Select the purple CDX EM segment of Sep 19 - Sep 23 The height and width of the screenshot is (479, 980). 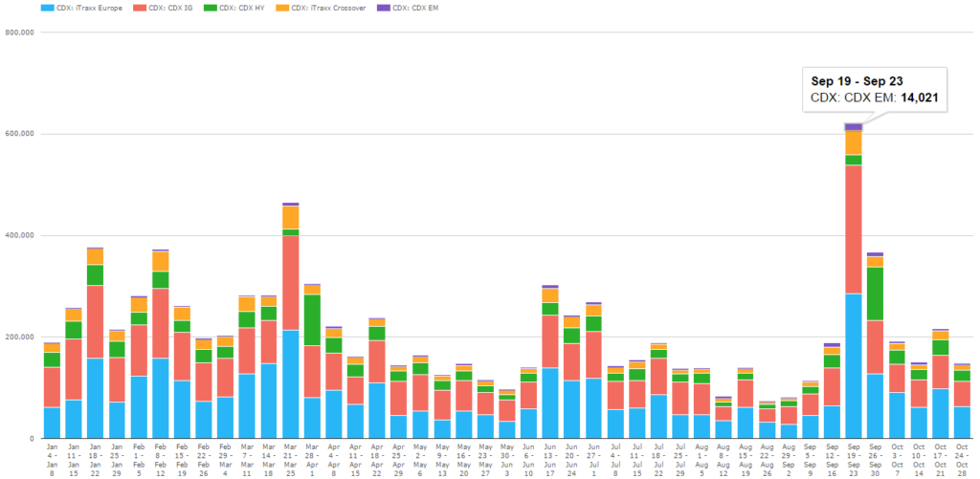(853, 127)
